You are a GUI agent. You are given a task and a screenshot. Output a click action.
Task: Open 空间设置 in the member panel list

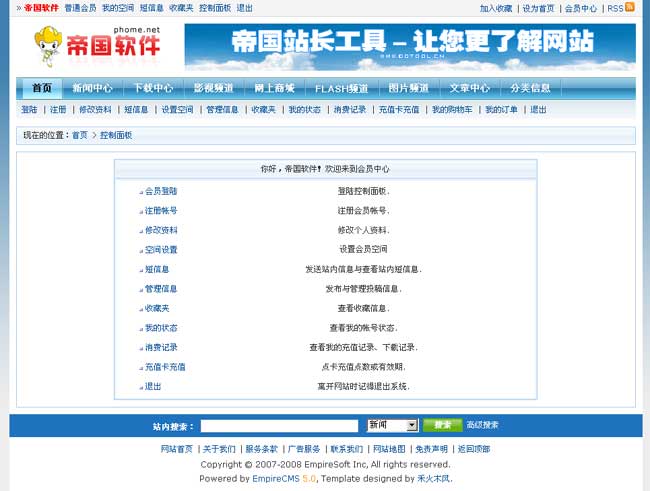[x=161, y=250]
